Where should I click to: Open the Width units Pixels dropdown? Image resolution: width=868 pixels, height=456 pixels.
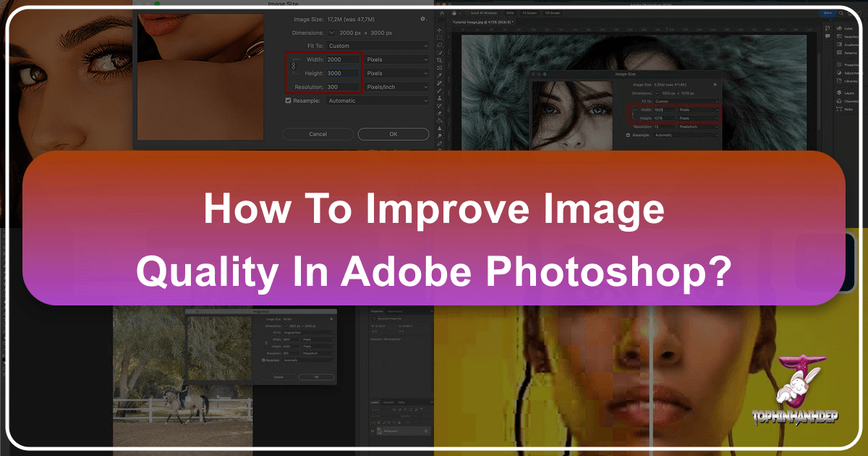click(x=396, y=59)
